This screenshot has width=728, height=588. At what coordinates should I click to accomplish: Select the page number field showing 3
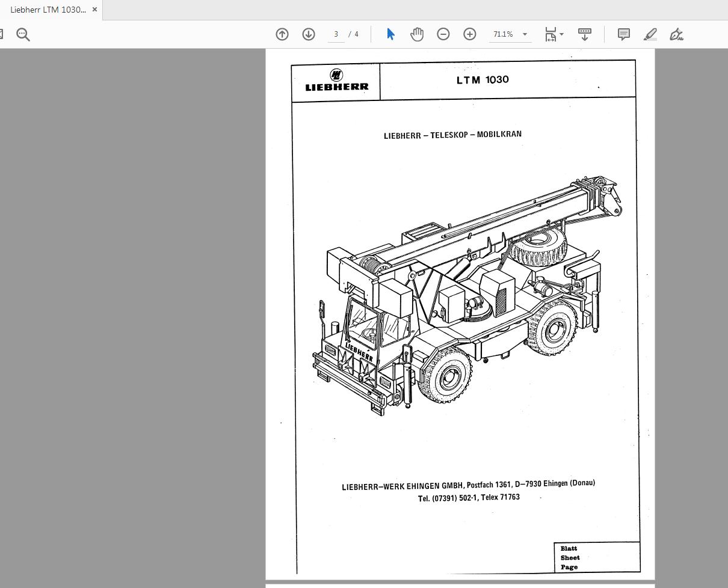pos(336,34)
